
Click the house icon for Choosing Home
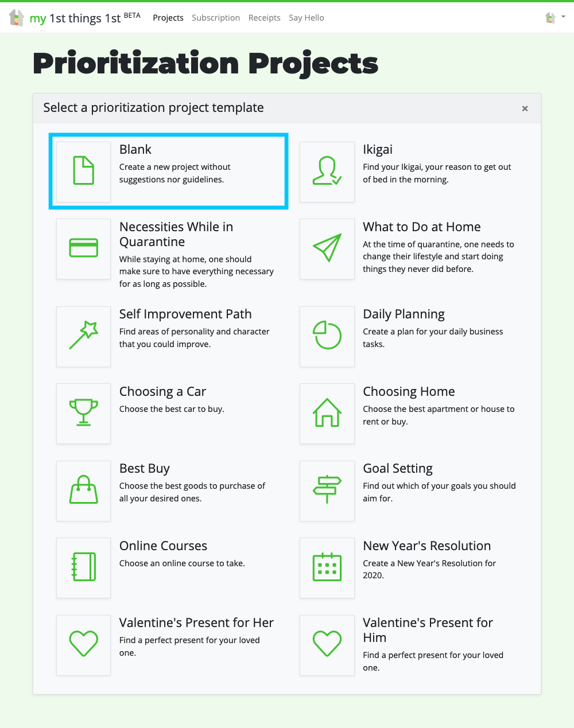[x=327, y=413]
